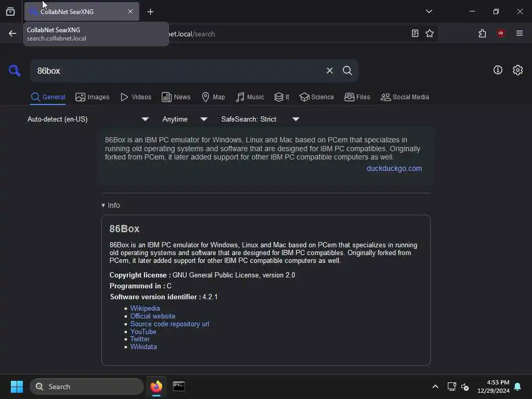The width and height of the screenshot is (532, 399).
Task: Switch to Map category
Action: coord(213,97)
